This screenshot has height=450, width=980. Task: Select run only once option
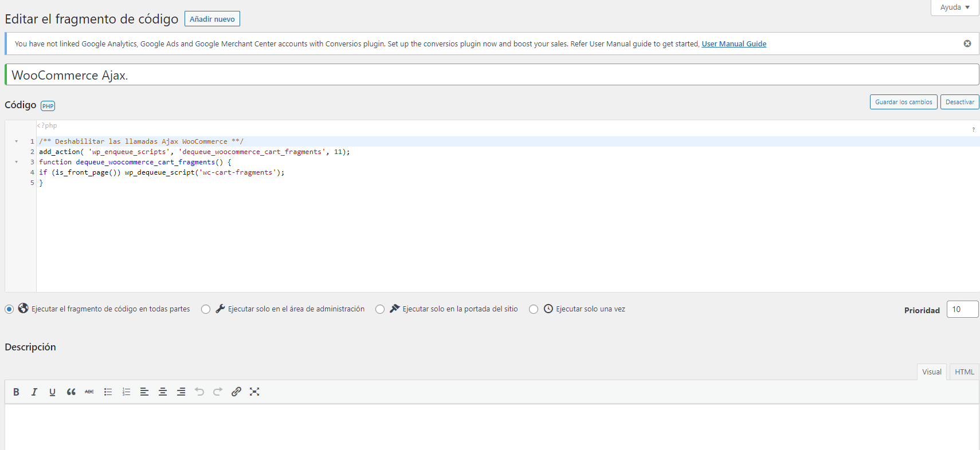[534, 309]
